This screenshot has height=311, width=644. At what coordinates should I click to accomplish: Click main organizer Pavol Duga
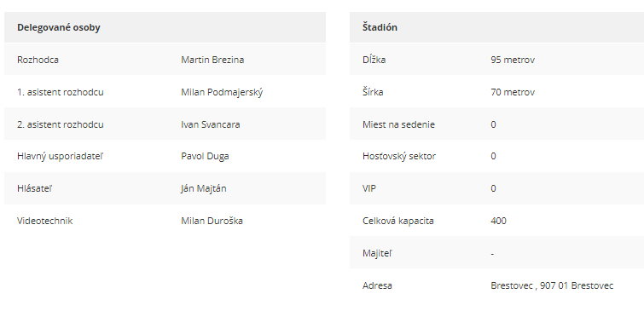click(205, 156)
